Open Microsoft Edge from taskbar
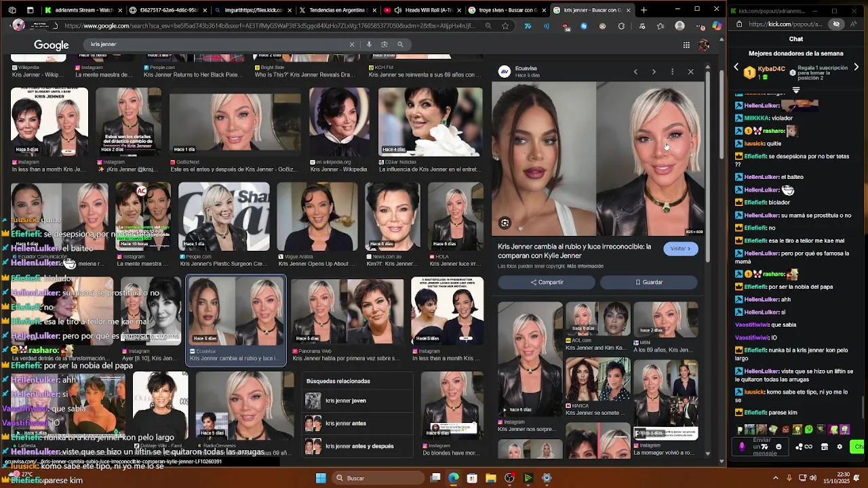The image size is (868, 488). pyautogui.click(x=453, y=478)
